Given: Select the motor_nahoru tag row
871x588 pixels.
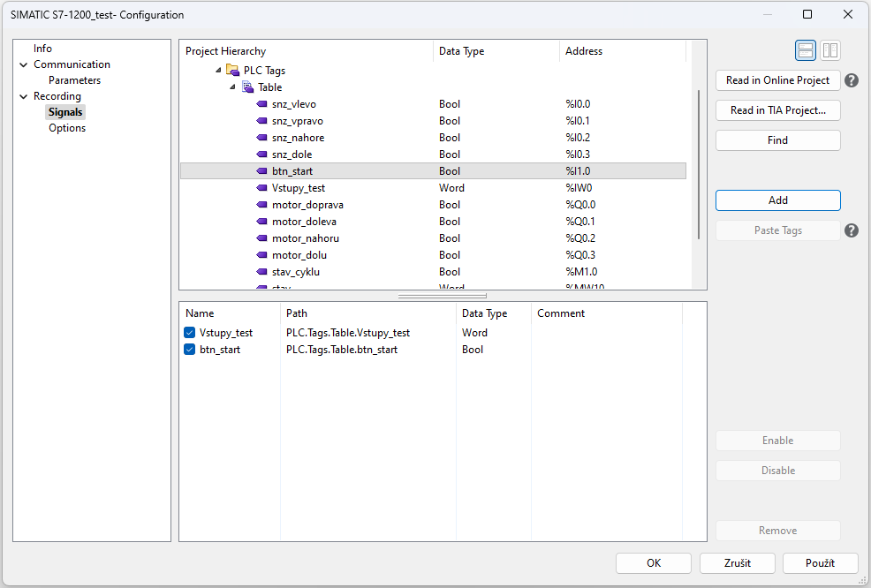Looking at the screenshot, I should (x=433, y=237).
